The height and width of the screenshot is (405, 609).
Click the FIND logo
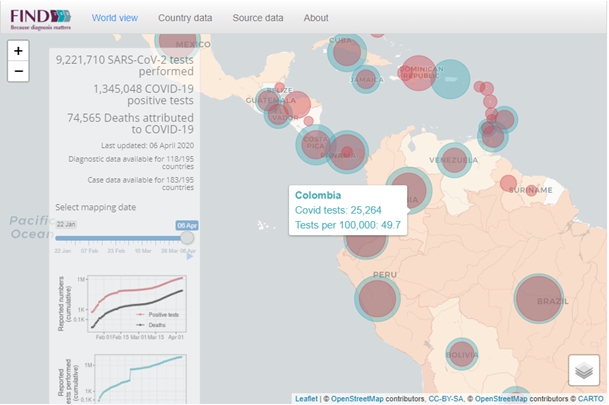coord(40,19)
